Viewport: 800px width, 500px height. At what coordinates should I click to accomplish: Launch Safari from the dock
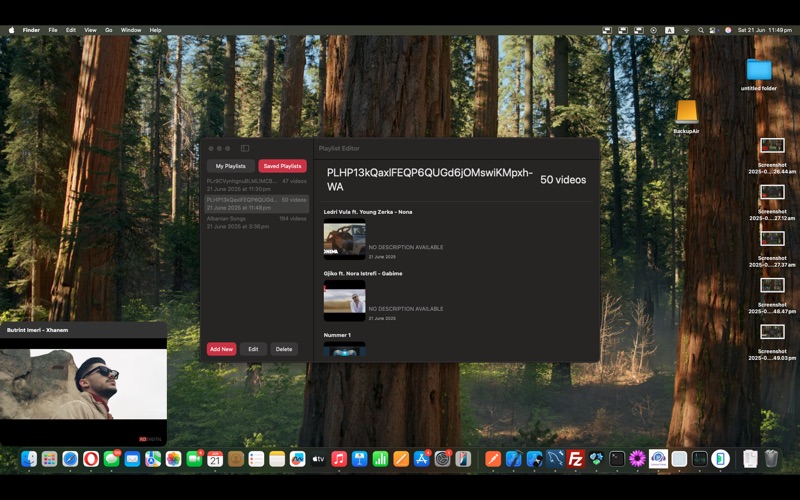(70, 459)
